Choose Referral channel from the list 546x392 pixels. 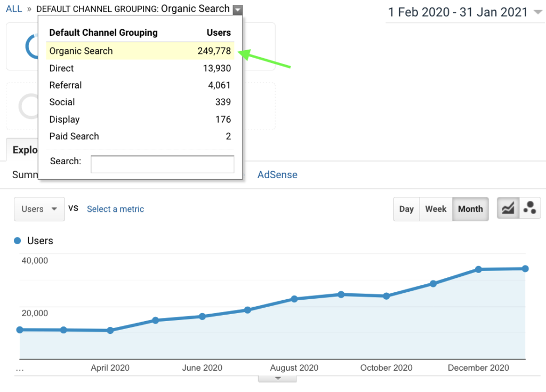coord(66,85)
